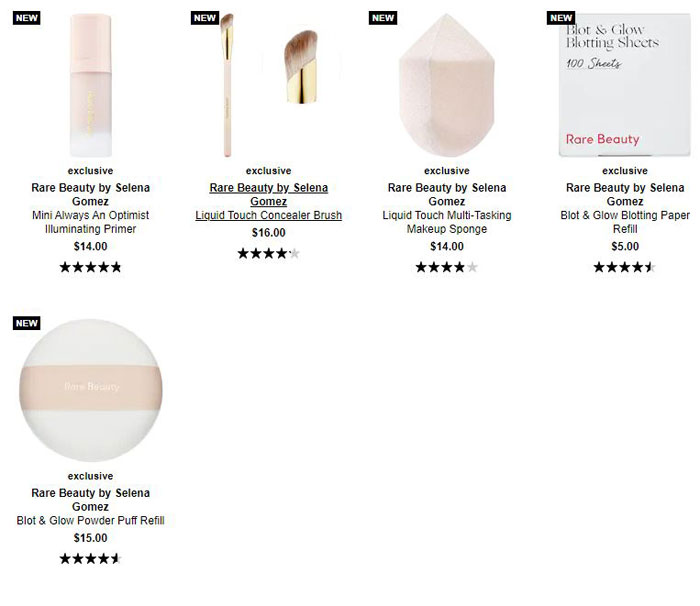Open Blot & Glow Powder Puff Refill link
700x606 pixels.
click(x=90, y=520)
